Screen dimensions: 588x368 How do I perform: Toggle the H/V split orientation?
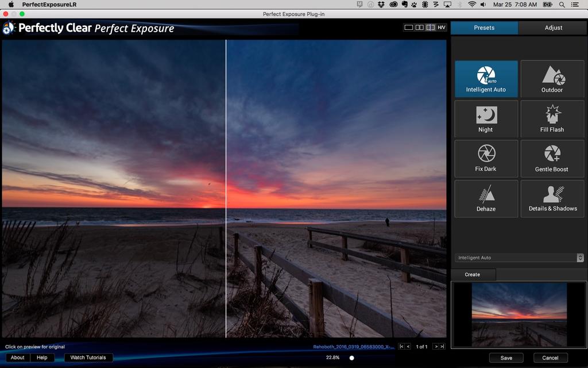click(x=441, y=28)
